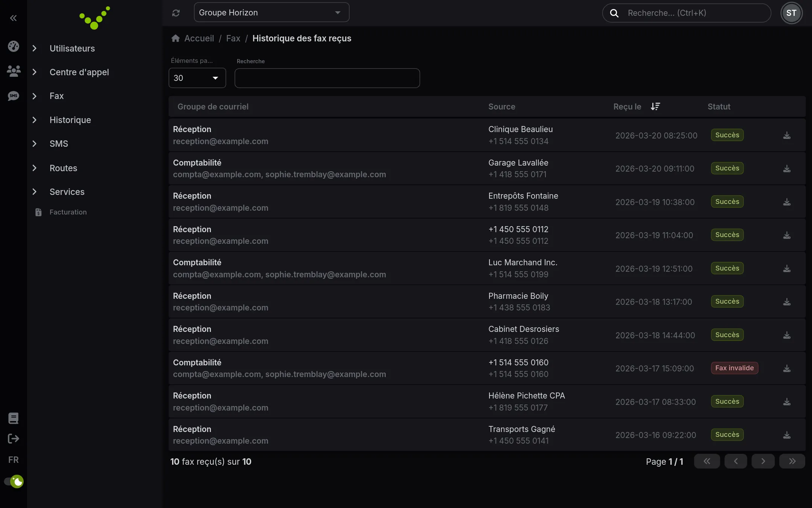Expand Utilisateurs menu
Screen dimensions: 812x508
[x=72, y=49]
